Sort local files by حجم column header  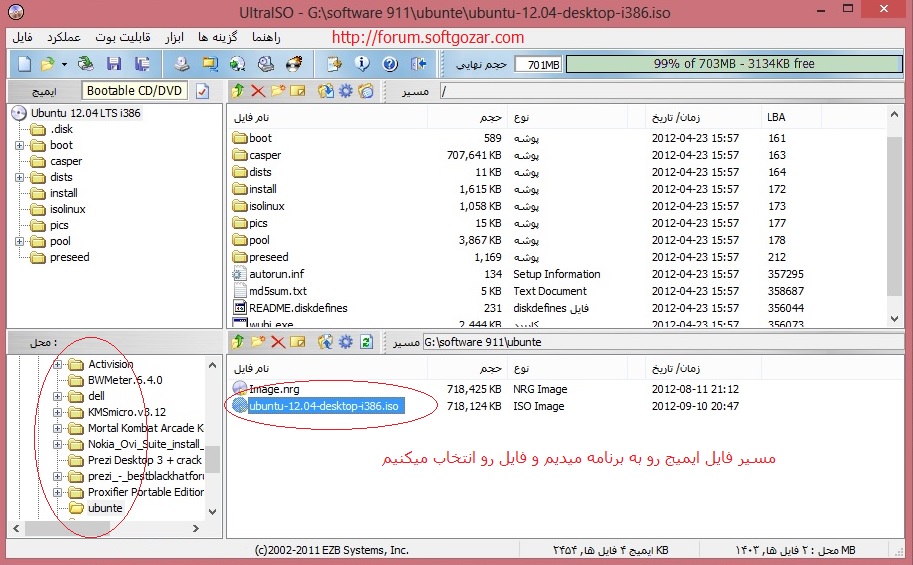[x=467, y=369]
